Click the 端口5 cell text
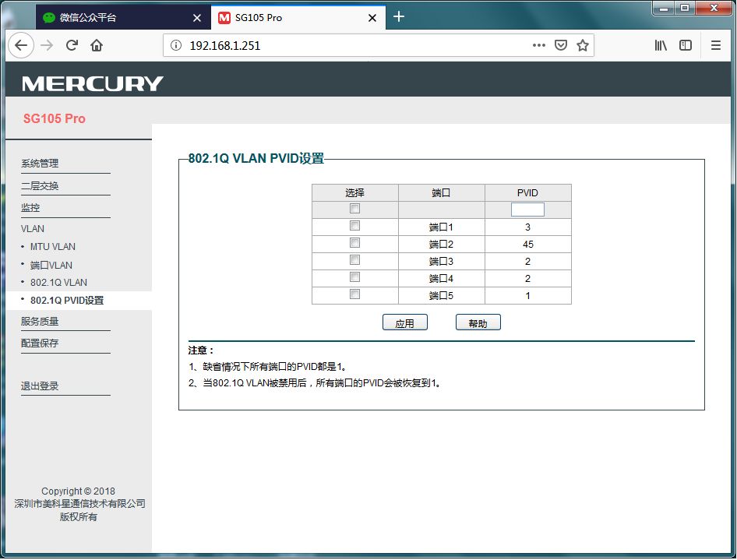 tap(441, 295)
